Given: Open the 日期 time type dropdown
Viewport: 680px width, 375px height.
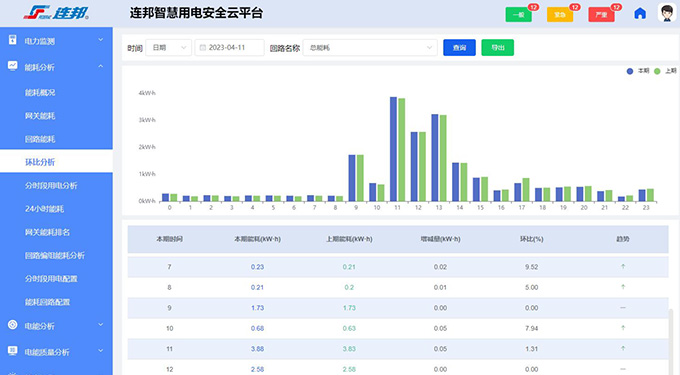Looking at the screenshot, I should click(x=169, y=48).
